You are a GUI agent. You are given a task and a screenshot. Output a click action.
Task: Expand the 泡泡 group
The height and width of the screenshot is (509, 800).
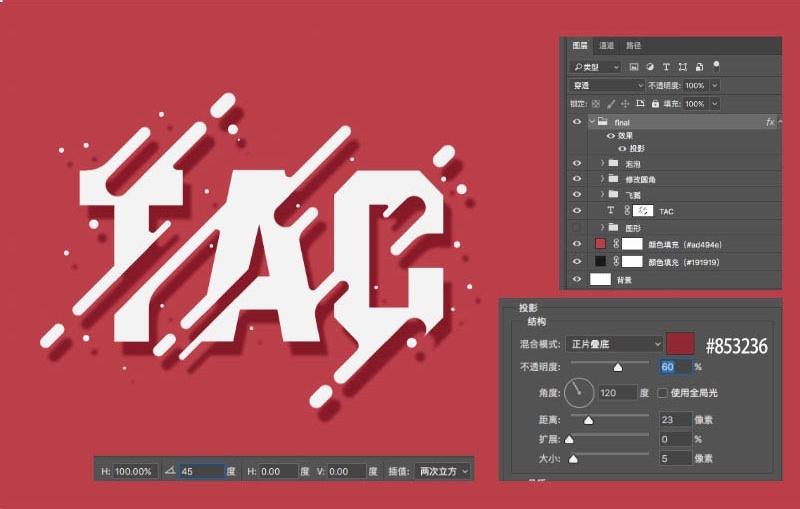point(603,163)
